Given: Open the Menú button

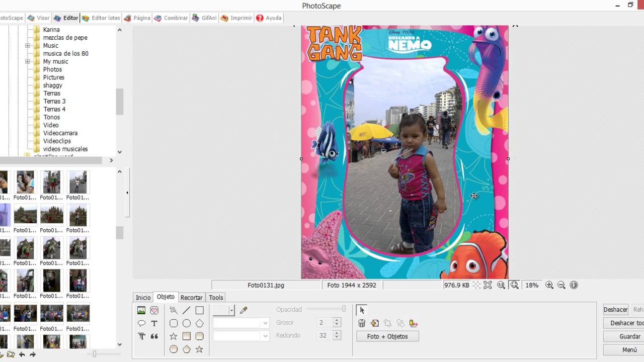Looking at the screenshot, I should [624, 349].
